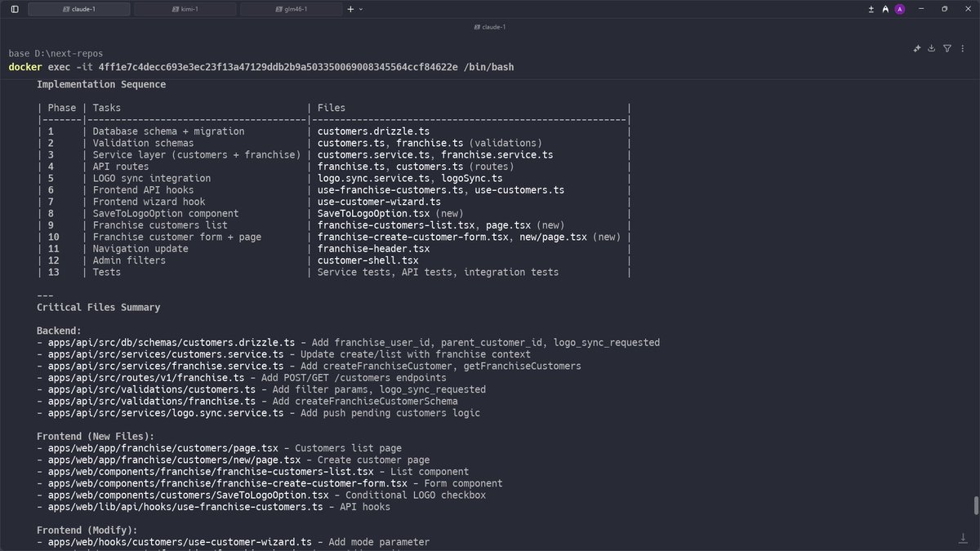Open the new tab plus button
This screenshot has width=980, height=551.
coord(350,9)
